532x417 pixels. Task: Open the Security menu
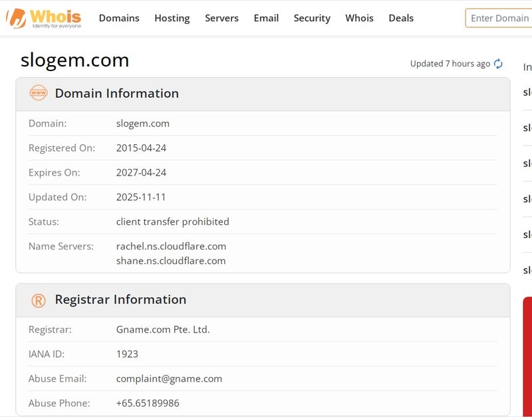pos(312,19)
